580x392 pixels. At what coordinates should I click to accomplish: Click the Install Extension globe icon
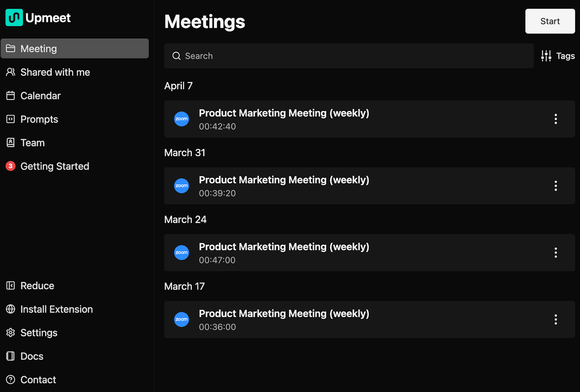click(x=10, y=309)
